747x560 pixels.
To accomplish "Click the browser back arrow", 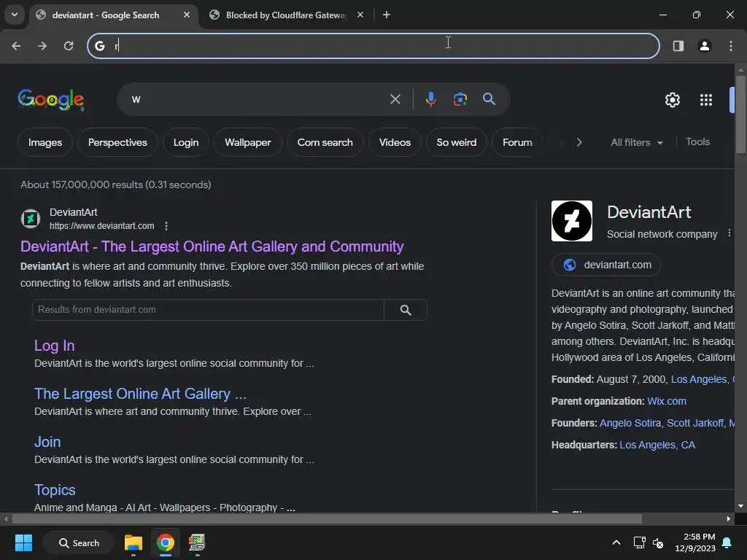I will coord(16,46).
